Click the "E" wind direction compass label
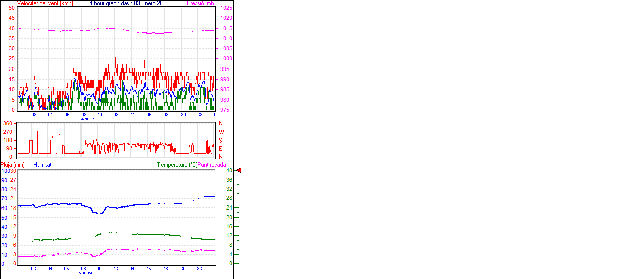The image size is (644, 279). (220, 149)
